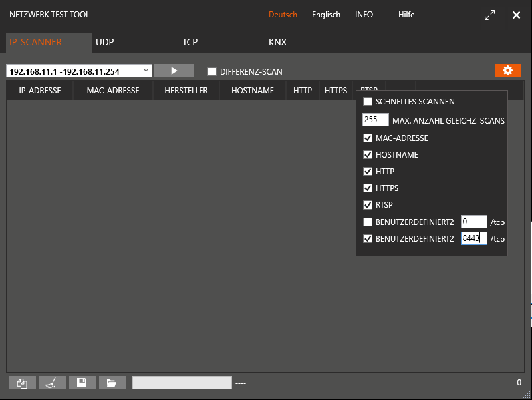The width and height of the screenshot is (532, 400).
Task: Open the KNX tab
Action: pos(277,42)
